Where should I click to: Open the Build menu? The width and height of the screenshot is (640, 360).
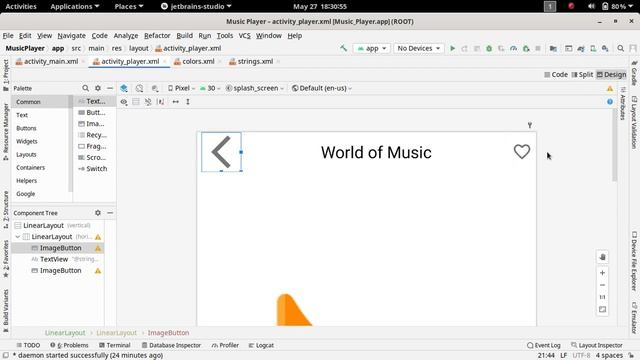(x=184, y=36)
